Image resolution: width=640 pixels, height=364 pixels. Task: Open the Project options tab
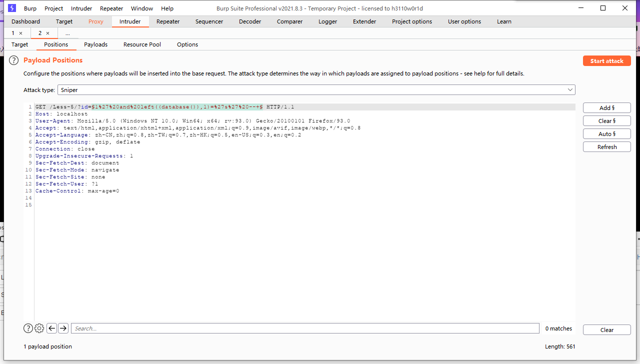click(x=412, y=21)
